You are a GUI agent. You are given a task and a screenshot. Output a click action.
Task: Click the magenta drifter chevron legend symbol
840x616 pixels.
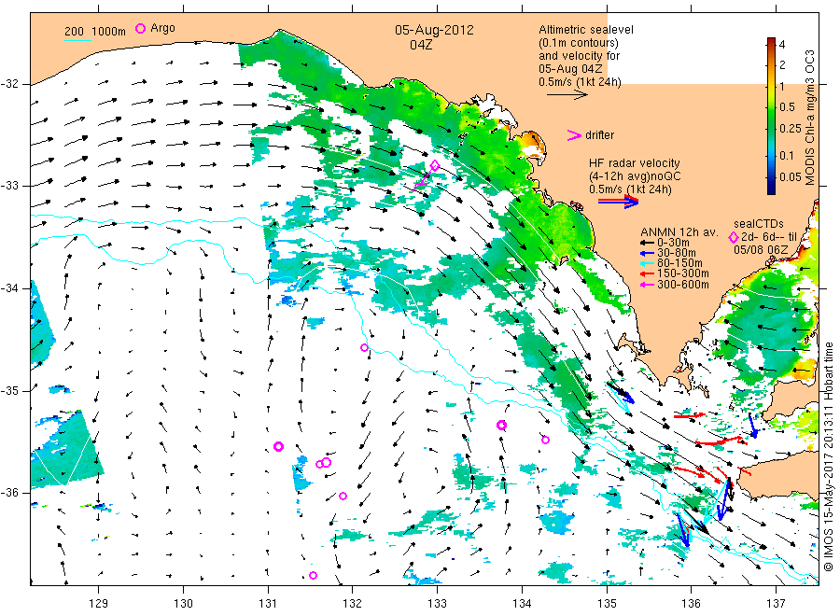click(574, 135)
